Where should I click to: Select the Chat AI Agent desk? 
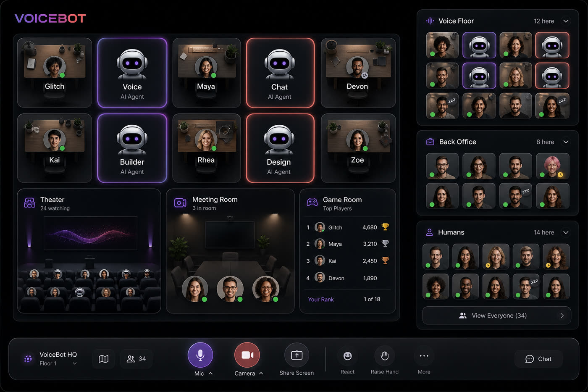280,73
